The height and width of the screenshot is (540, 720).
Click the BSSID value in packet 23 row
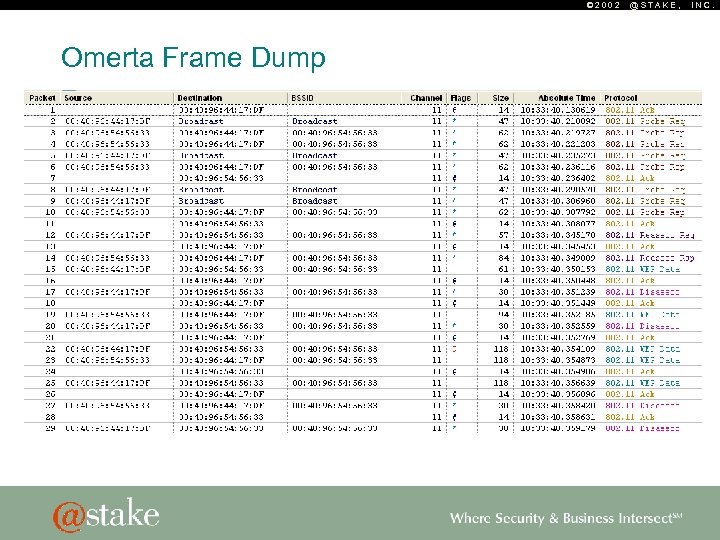pos(335,360)
